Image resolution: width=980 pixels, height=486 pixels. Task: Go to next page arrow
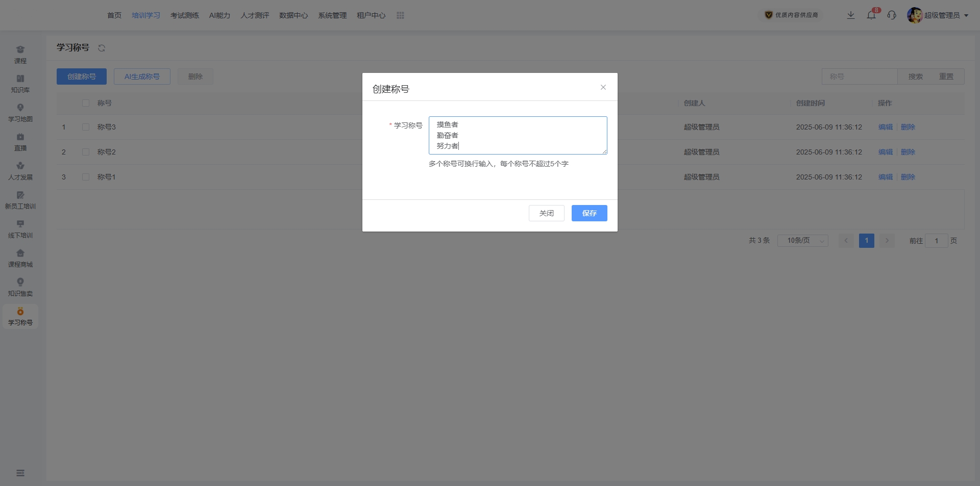[x=887, y=241]
